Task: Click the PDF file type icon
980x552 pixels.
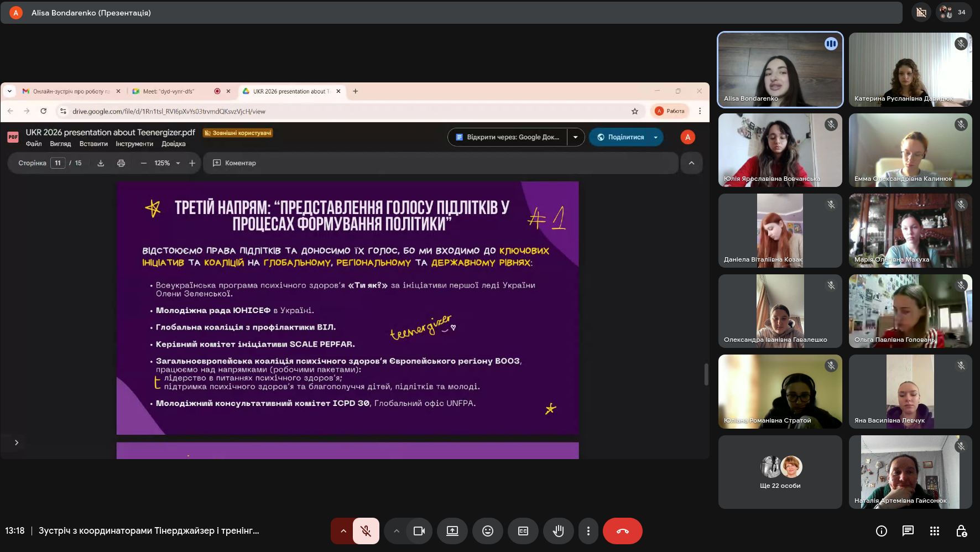Action: pos(13,137)
